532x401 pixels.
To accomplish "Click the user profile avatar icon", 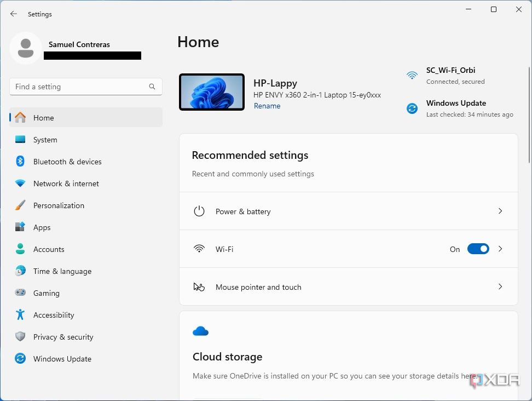I will (x=25, y=48).
